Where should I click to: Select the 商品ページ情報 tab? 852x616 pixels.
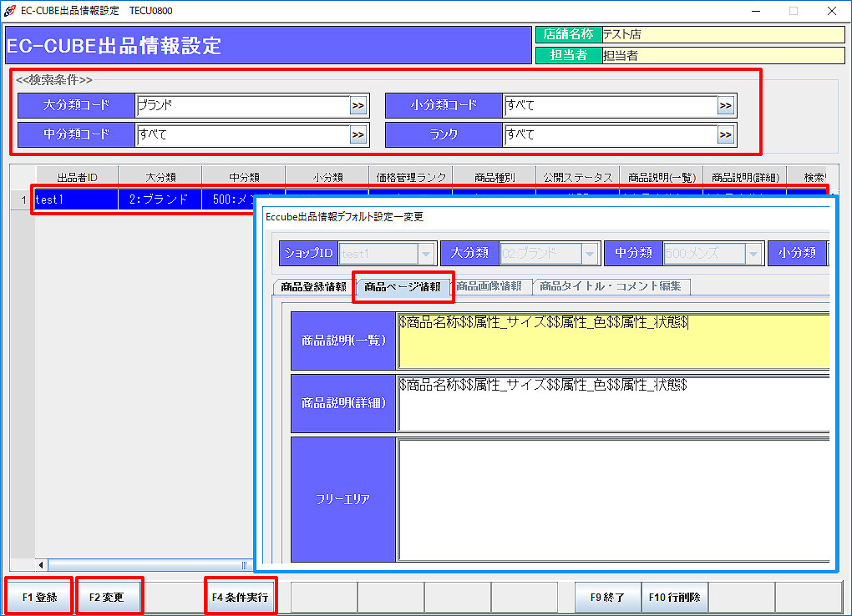click(x=403, y=286)
